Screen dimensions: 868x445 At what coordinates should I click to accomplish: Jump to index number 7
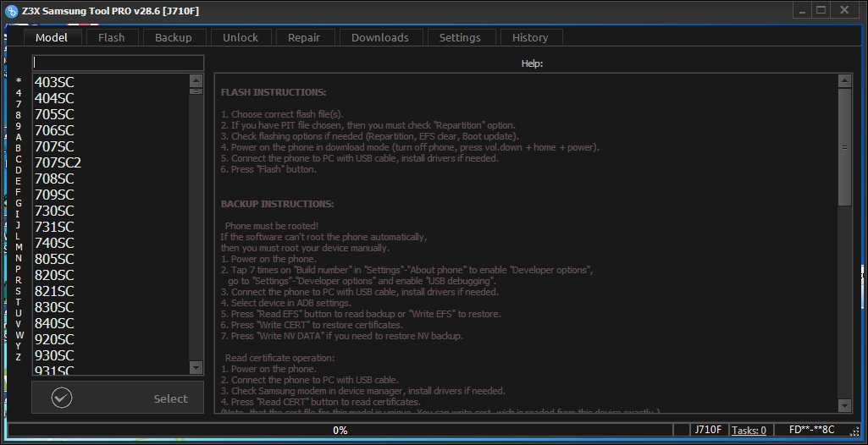pos(19,104)
